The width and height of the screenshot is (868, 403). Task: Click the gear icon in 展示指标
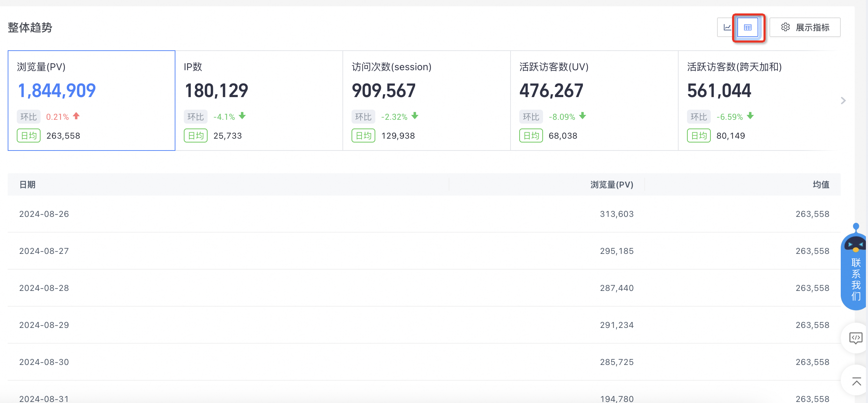pos(786,27)
